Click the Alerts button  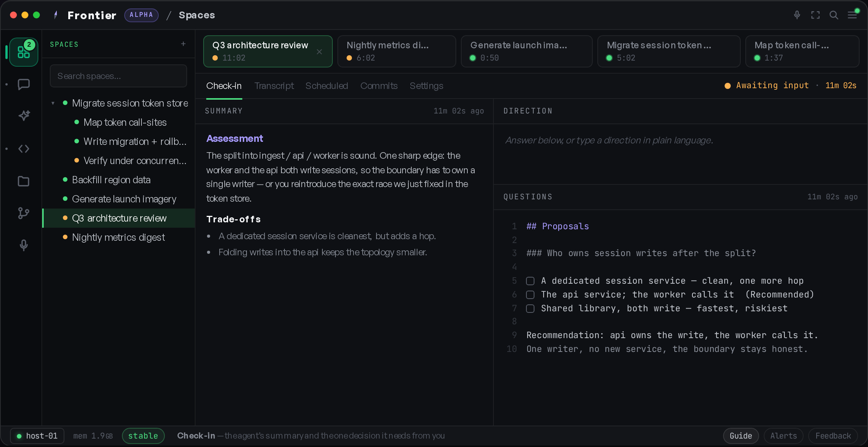(784, 436)
